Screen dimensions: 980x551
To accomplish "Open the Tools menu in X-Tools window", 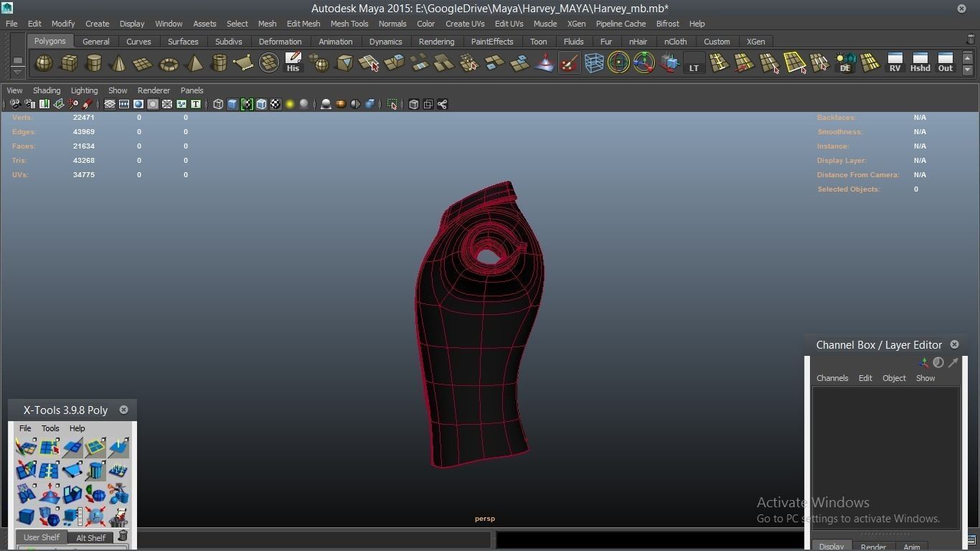I will click(50, 428).
